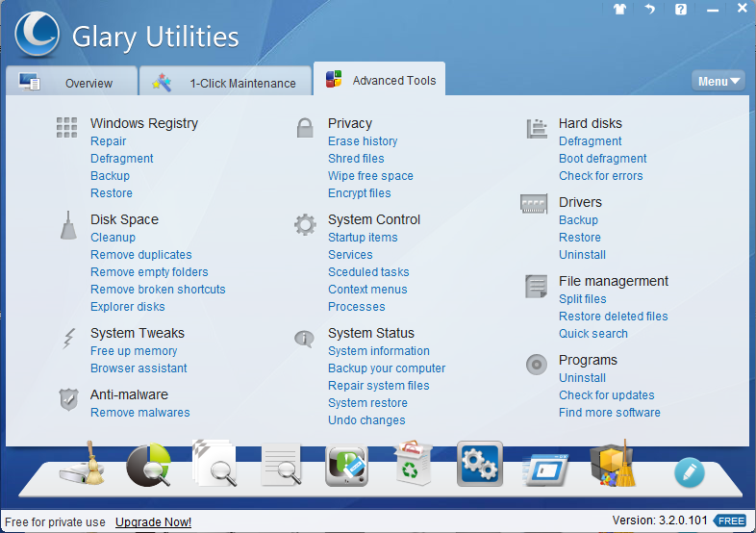Click Free up memory link

coord(134,351)
